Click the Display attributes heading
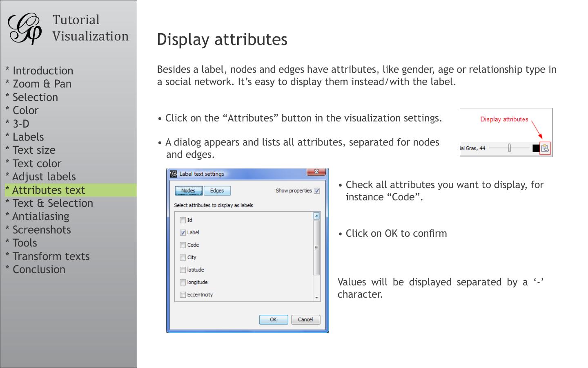This screenshot has width=588, height=368. [222, 40]
